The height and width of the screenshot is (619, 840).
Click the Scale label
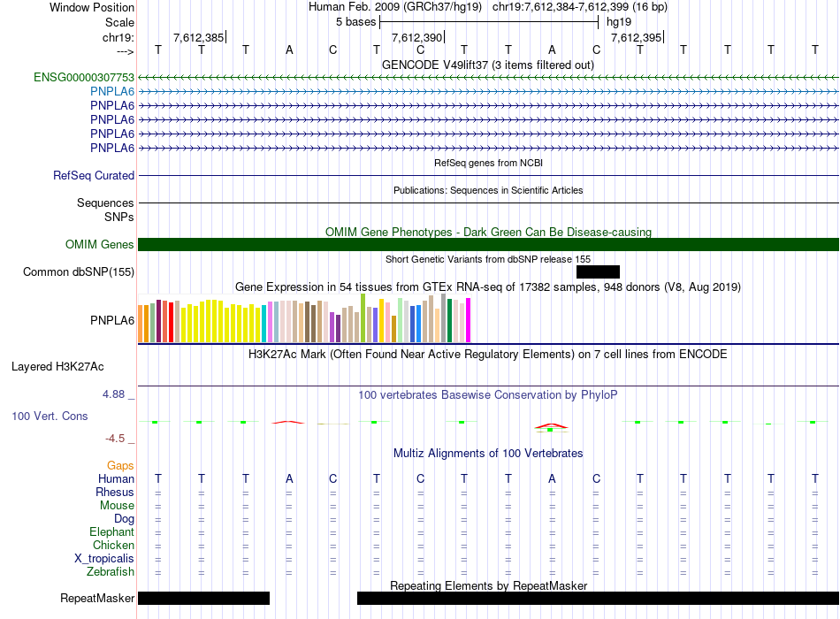[119, 22]
